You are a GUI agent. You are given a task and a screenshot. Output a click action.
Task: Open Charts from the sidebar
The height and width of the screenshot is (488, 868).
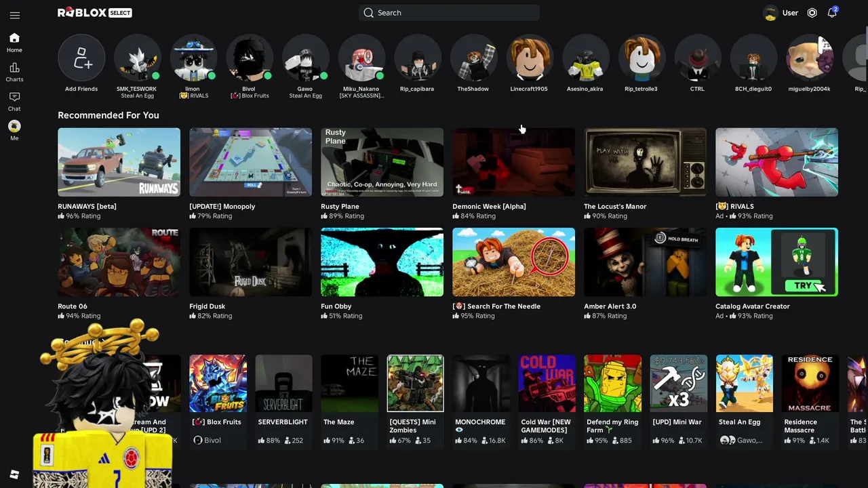tap(14, 72)
